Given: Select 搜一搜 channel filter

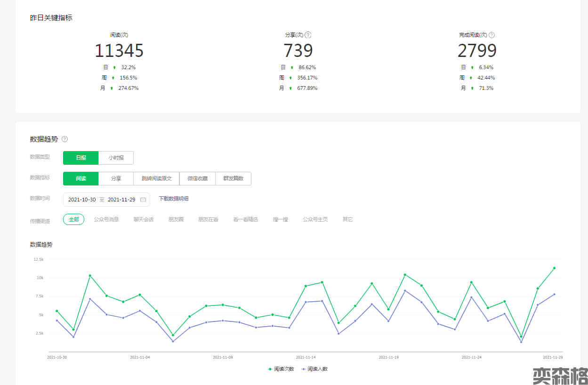Looking at the screenshot, I should (x=281, y=219).
